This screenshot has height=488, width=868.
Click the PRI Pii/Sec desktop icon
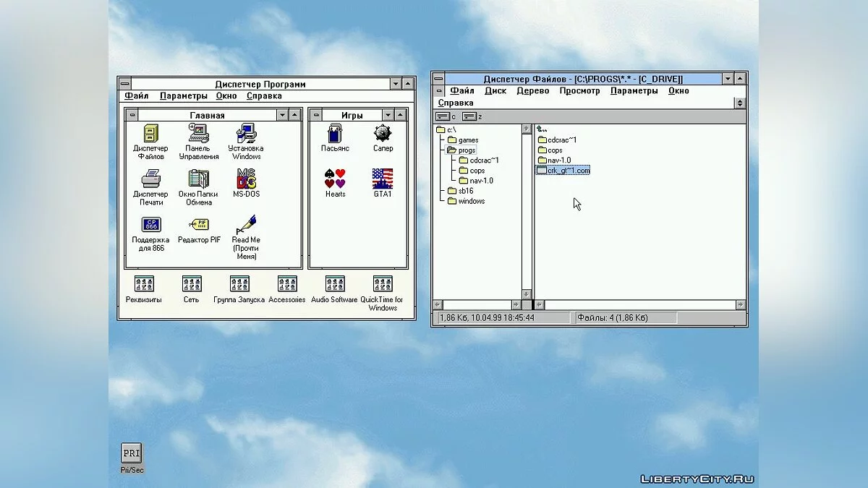(x=132, y=454)
